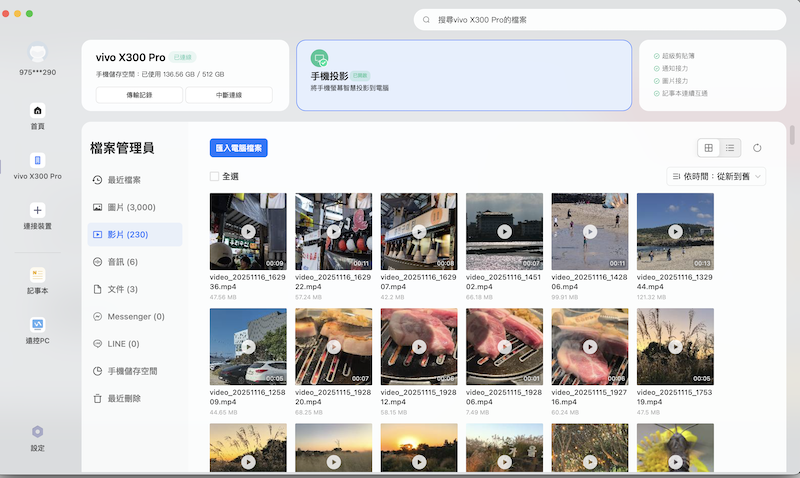Open the 手機投影 screen mirroring card

(464, 75)
